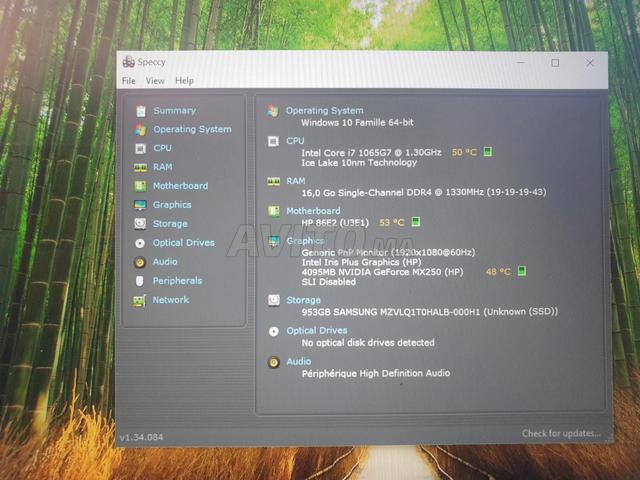
Task: Click version number v1.34.084
Action: click(x=142, y=437)
